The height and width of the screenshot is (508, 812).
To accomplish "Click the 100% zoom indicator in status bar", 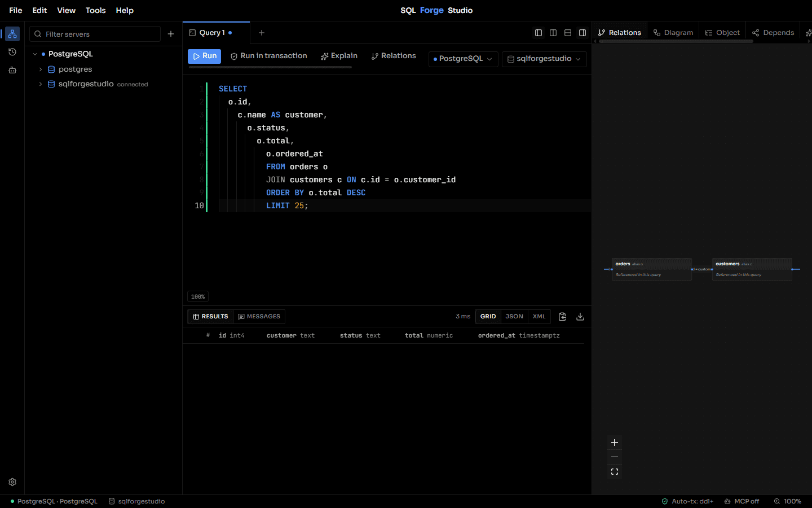I will tap(788, 501).
